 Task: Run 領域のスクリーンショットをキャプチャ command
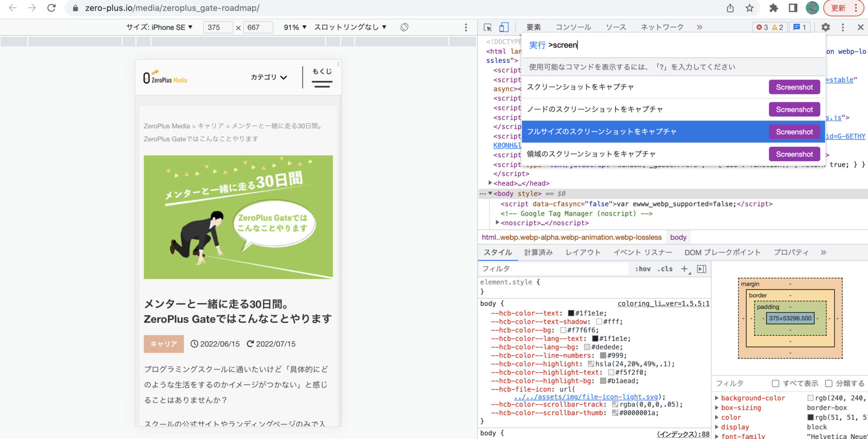coord(673,154)
